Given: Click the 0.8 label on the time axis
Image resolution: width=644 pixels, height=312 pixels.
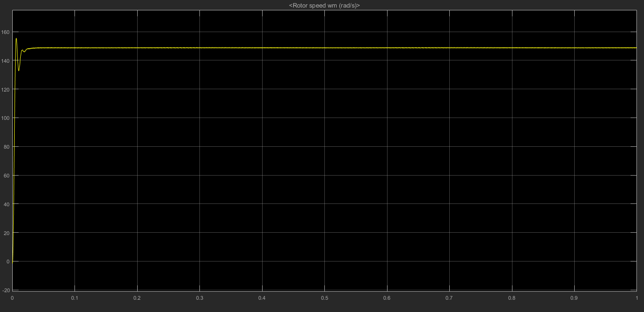Looking at the screenshot, I should 512,298.
